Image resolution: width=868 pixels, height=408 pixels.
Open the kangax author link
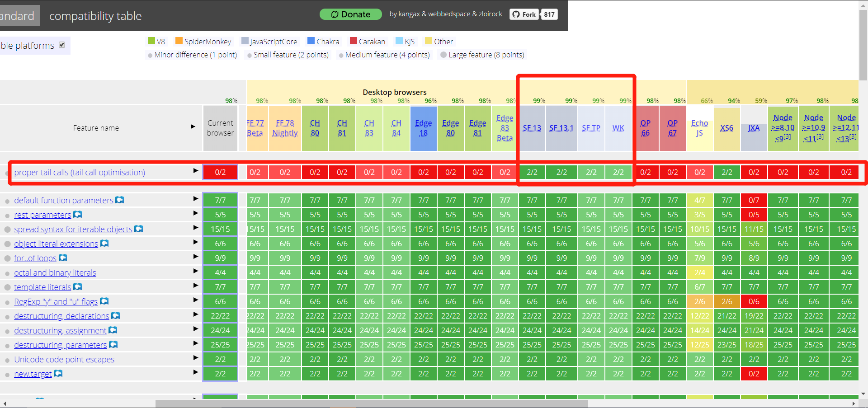coord(409,14)
